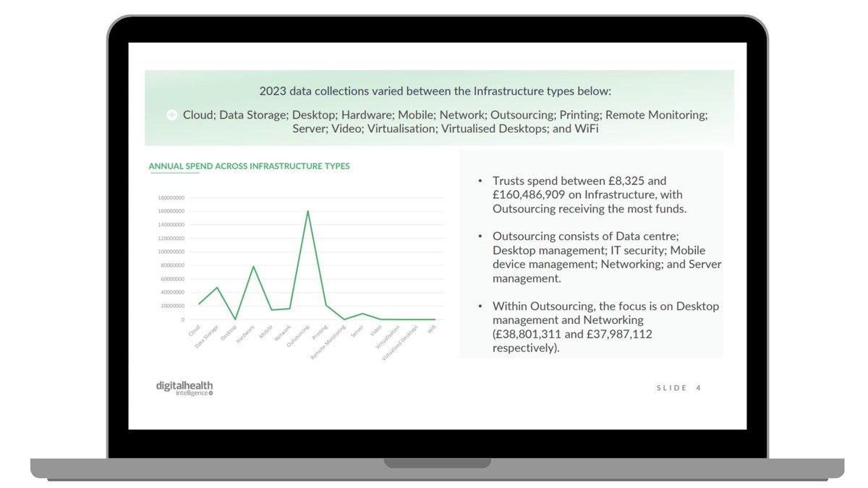Click the 'Outsourcing consists of Data centre;' line
This screenshot has height=488, width=868.
(586, 236)
